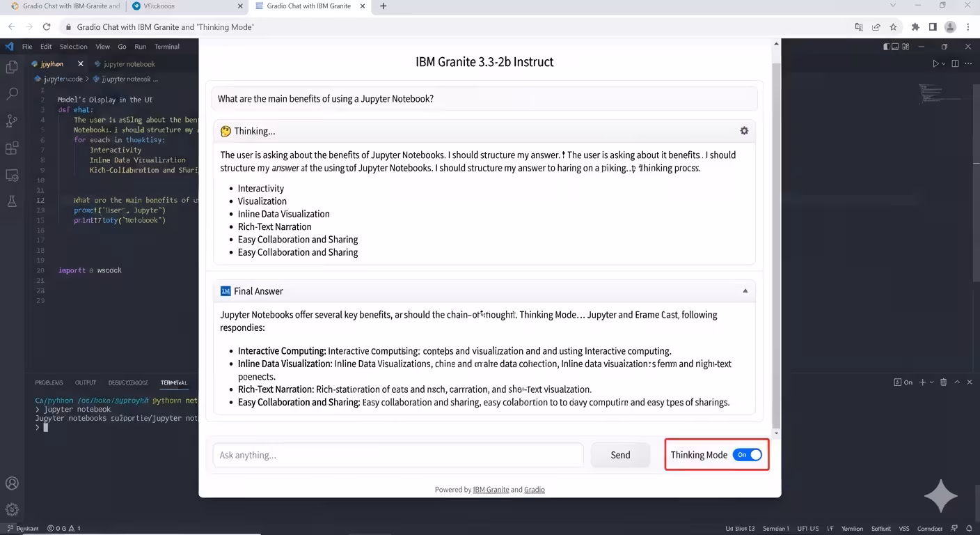Open VS Code View menu
This screenshot has width=980, height=535.
(102, 47)
